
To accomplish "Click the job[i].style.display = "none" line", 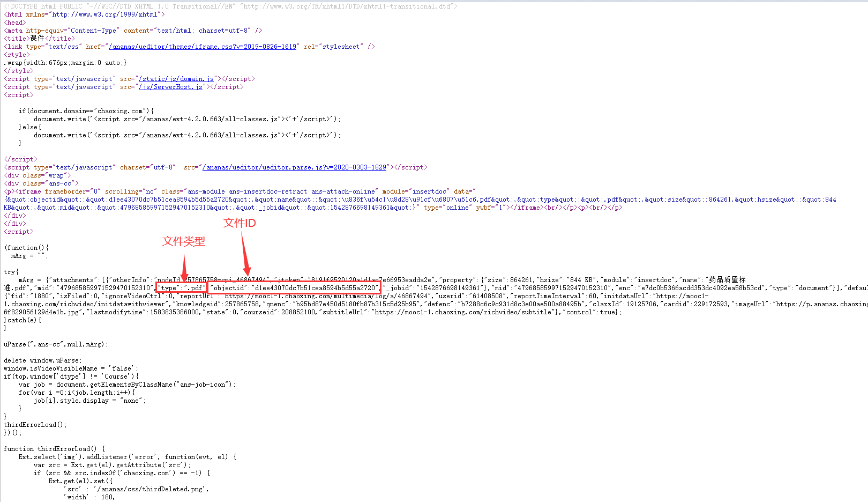I will pyautogui.click(x=89, y=401).
